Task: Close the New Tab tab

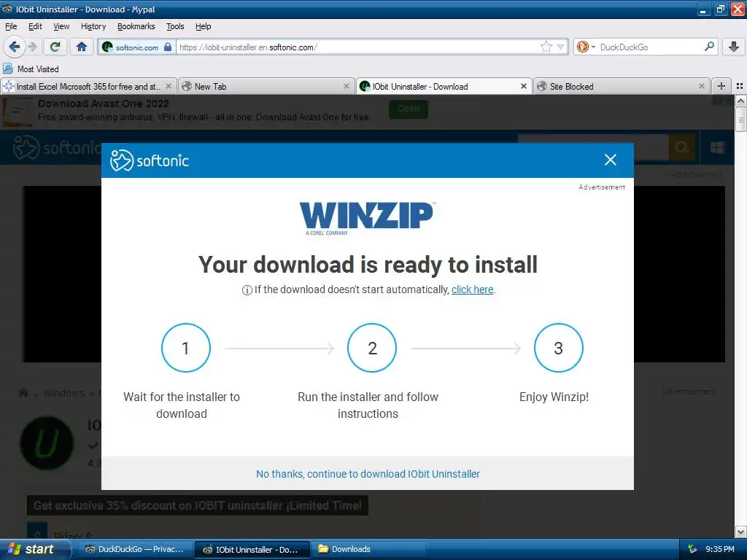Action: [347, 86]
